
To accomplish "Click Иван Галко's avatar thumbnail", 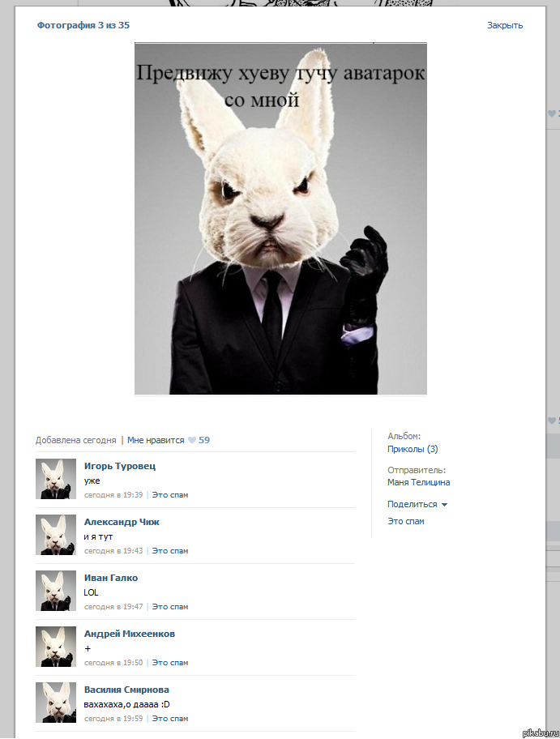I will click(x=56, y=591).
